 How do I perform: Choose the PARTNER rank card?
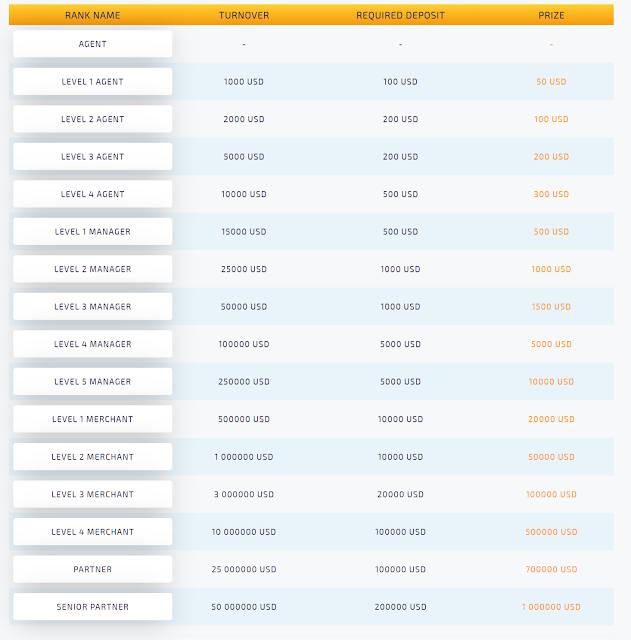click(93, 569)
